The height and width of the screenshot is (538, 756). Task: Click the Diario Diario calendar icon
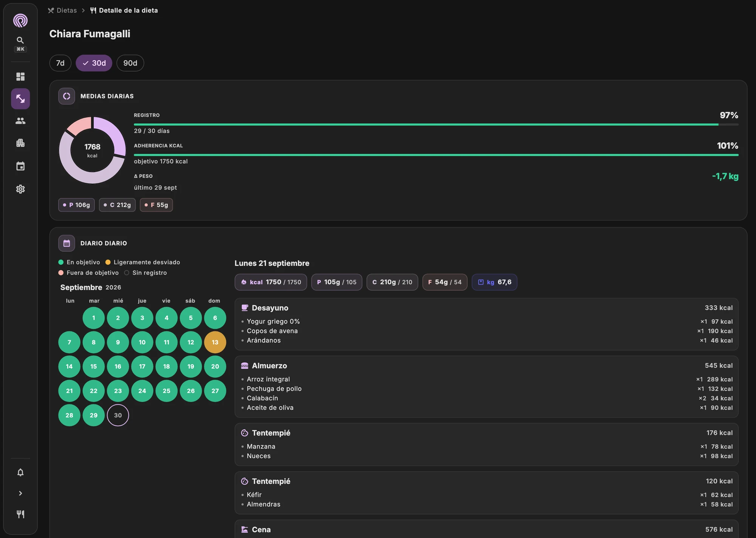pos(67,243)
